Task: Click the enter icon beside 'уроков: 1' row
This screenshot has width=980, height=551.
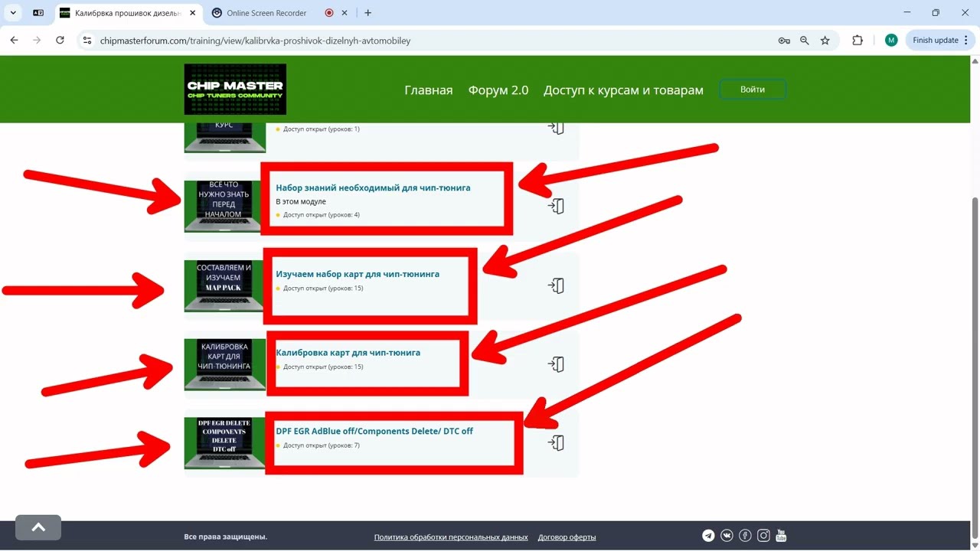Action: pyautogui.click(x=556, y=127)
